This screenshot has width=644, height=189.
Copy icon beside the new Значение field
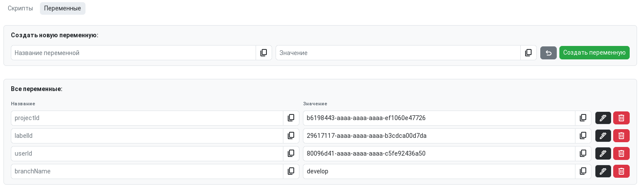[x=529, y=53]
